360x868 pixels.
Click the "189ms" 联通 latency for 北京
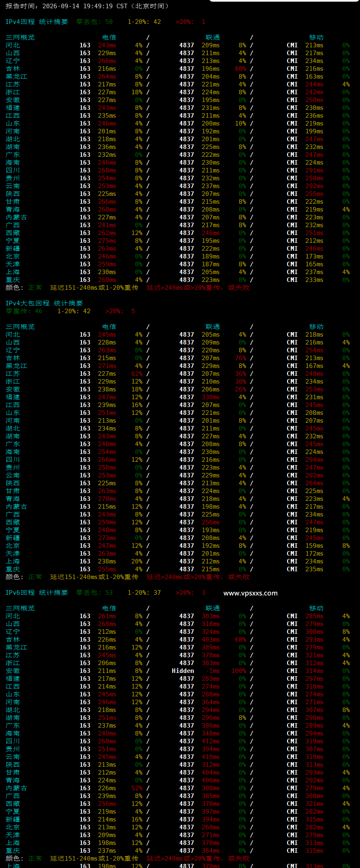[x=211, y=256]
